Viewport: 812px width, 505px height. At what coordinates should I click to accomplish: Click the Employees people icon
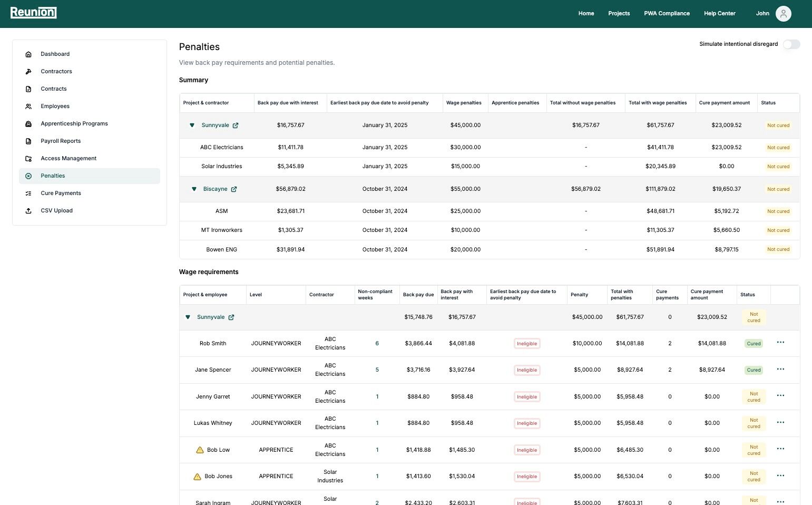pyautogui.click(x=28, y=106)
